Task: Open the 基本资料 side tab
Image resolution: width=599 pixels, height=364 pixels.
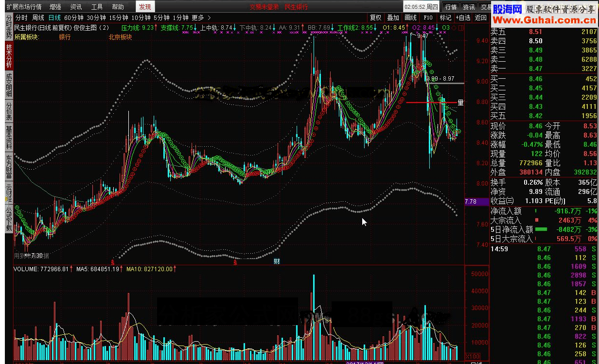Action: tap(9, 138)
